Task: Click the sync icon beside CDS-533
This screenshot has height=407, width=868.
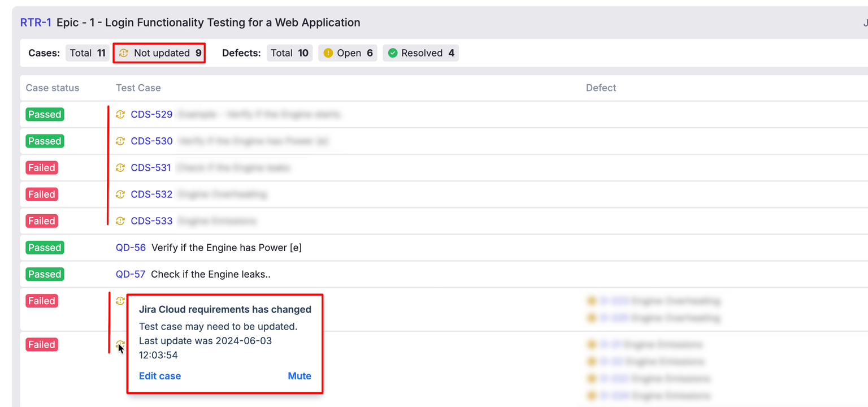Action: click(120, 221)
